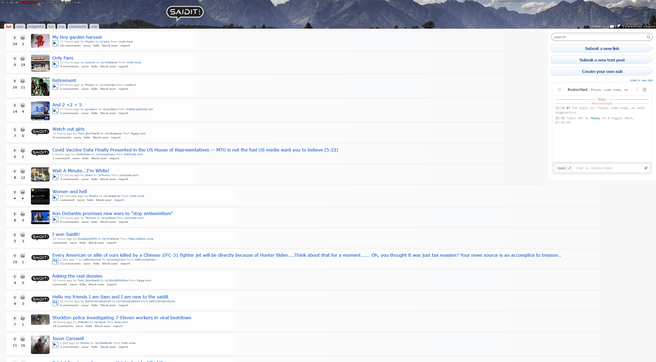Open 'Covid Vaccine Data Finally Presented' post title
The image size is (656, 362).
click(195, 150)
